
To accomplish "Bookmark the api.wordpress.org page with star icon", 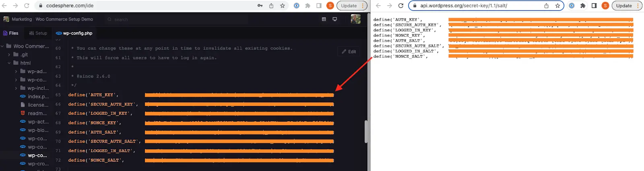I will [557, 6].
